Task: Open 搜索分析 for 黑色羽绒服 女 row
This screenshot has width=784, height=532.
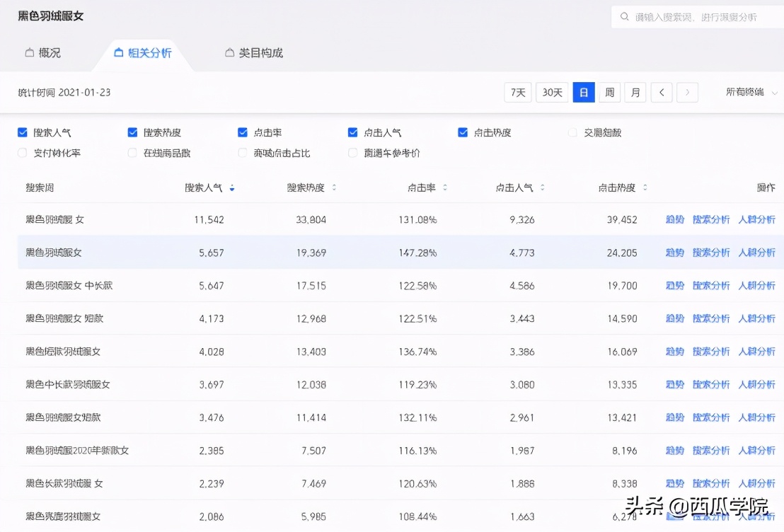Action: [x=711, y=219]
